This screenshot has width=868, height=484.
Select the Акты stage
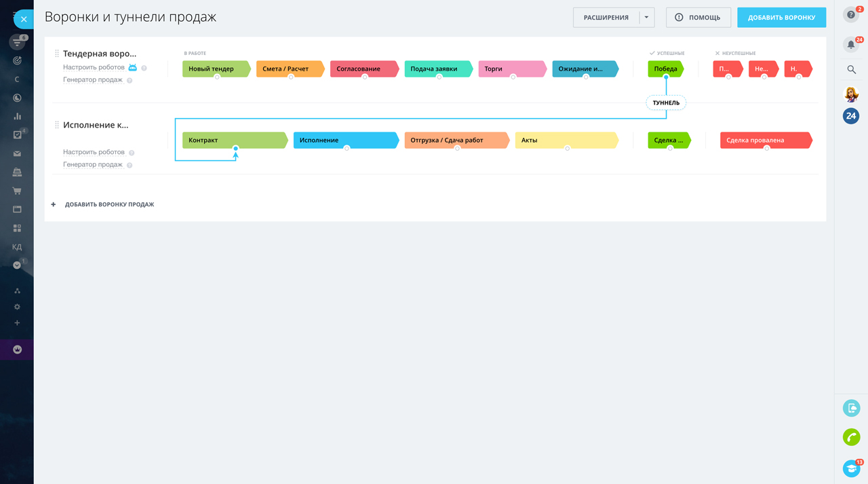pyautogui.click(x=567, y=140)
